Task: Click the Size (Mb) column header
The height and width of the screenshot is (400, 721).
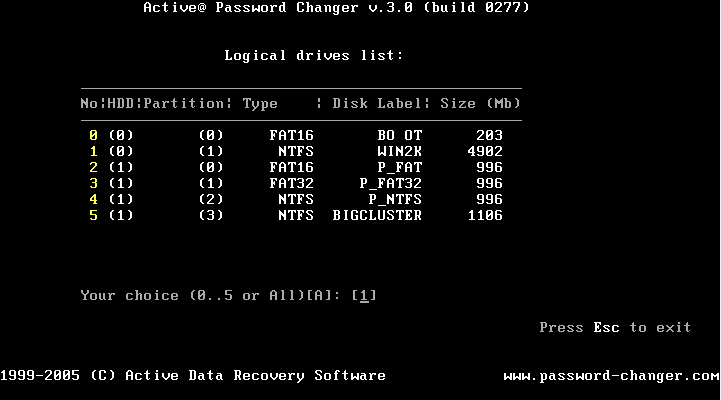Action: pos(481,103)
